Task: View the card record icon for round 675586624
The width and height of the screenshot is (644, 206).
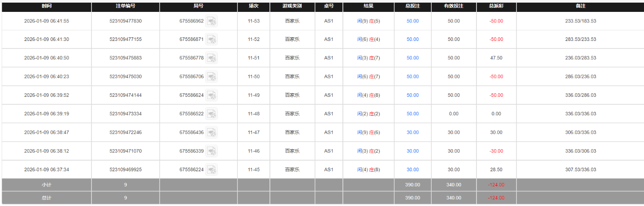Action: pyautogui.click(x=212, y=95)
